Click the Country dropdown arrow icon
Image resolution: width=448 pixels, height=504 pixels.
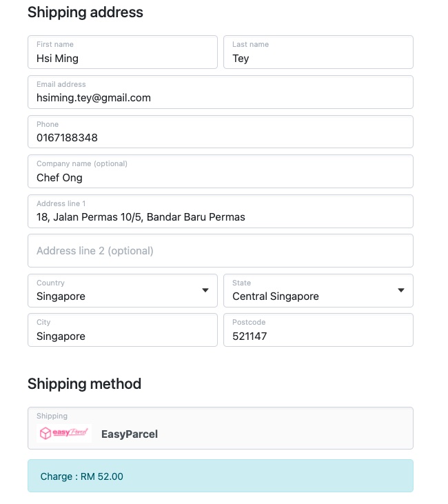(x=205, y=290)
